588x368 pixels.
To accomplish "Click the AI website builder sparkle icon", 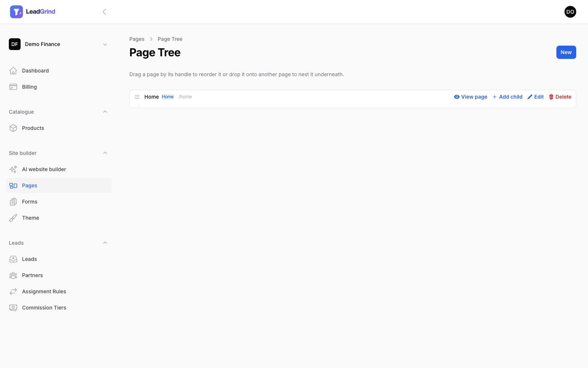I will coord(13,169).
